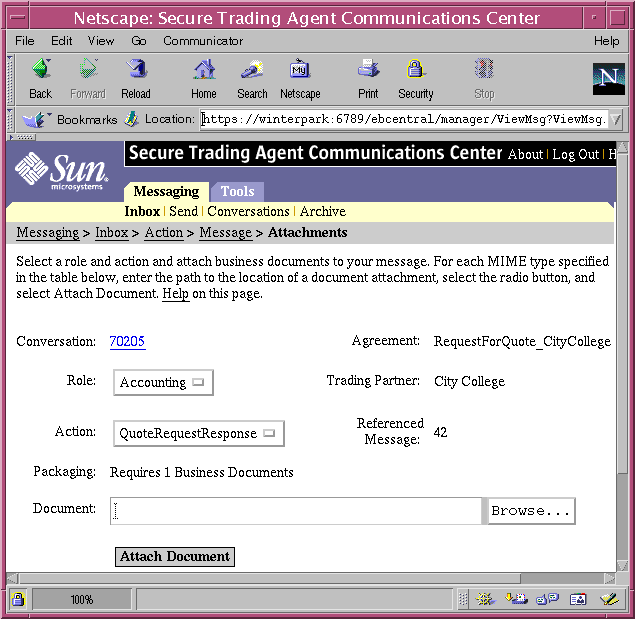
Task: Click the Stop loading icon
Action: 484,69
